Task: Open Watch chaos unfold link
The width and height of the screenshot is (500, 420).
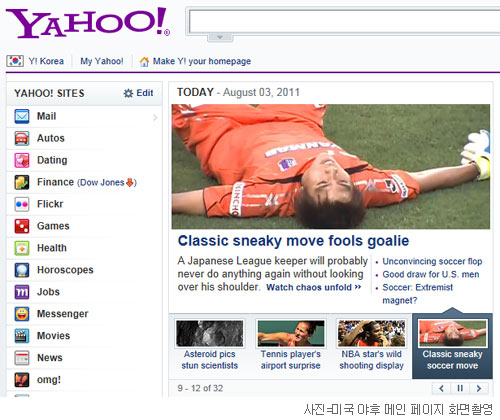Action: (313, 287)
